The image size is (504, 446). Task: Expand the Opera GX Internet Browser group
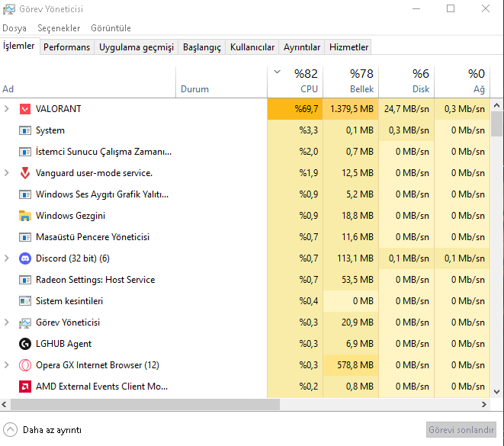(x=6, y=365)
